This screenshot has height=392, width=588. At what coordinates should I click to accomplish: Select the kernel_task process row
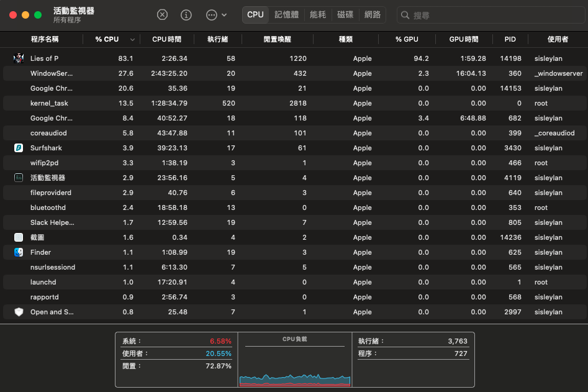[295, 103]
